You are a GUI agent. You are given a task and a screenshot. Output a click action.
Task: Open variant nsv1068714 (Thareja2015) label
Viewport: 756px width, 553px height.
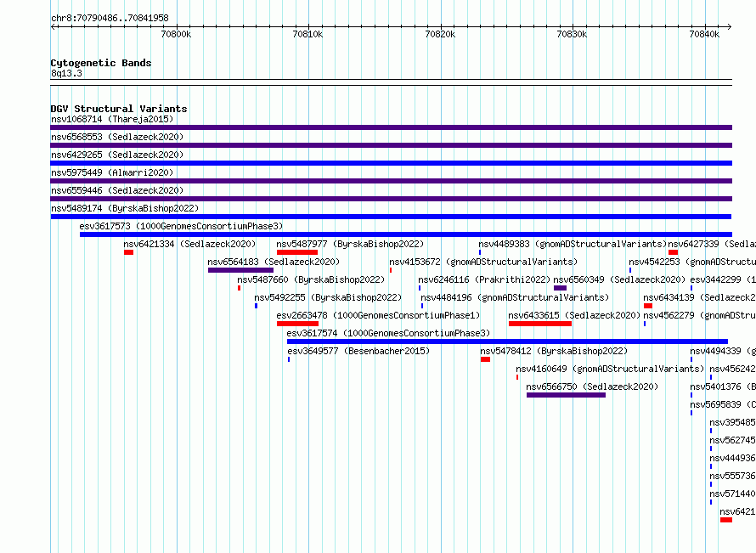coord(112,119)
